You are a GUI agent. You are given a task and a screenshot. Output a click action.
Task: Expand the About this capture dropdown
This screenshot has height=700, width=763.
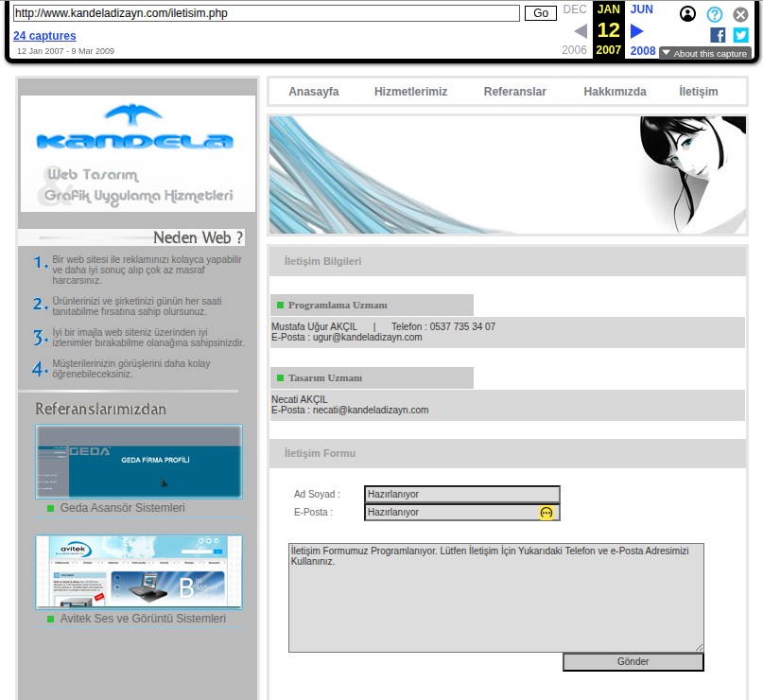(704, 54)
